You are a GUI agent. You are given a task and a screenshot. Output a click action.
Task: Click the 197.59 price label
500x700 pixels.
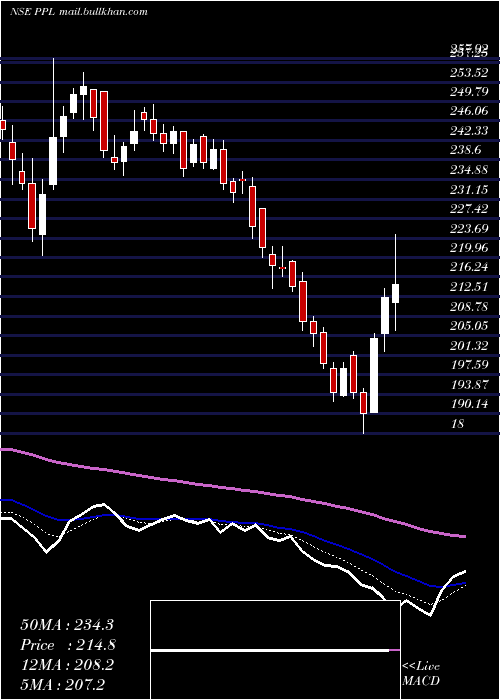469,365
